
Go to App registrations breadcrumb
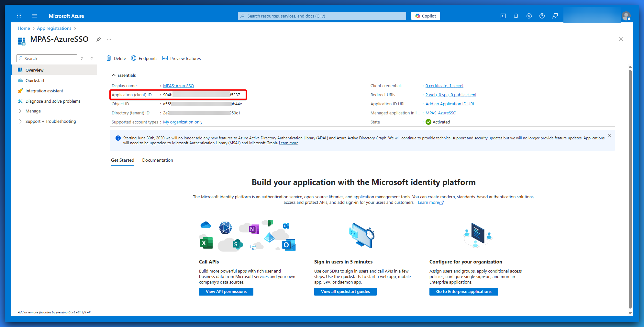(x=54, y=28)
